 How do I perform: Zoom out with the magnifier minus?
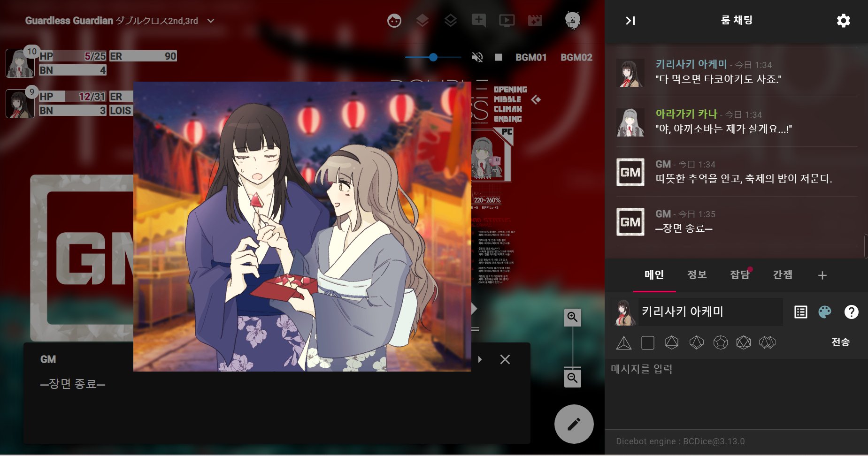(573, 379)
